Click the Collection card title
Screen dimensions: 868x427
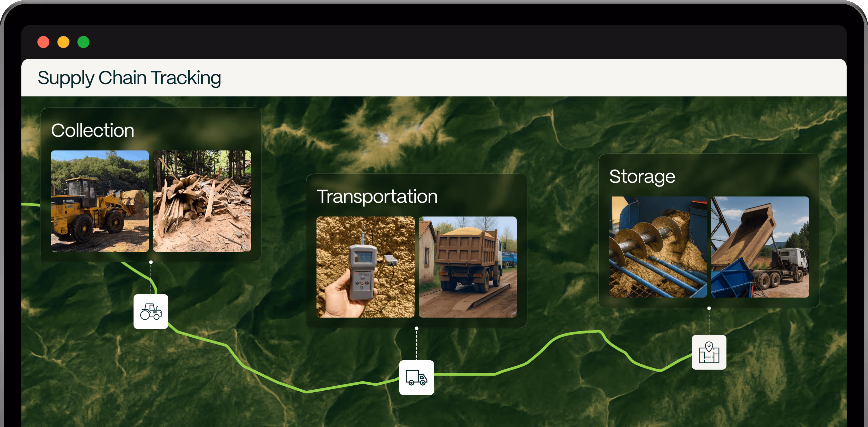[93, 130]
